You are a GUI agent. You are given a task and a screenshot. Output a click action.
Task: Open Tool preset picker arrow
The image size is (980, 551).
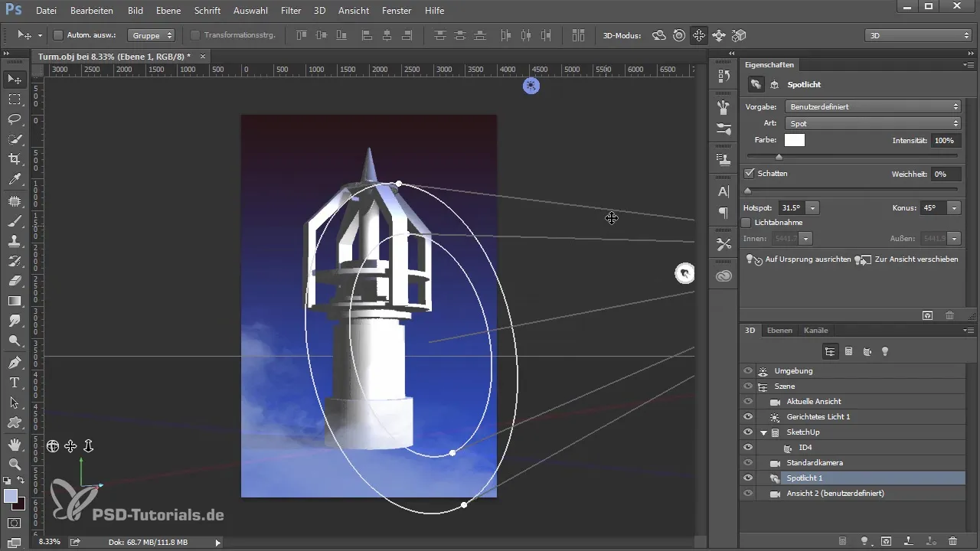[39, 35]
